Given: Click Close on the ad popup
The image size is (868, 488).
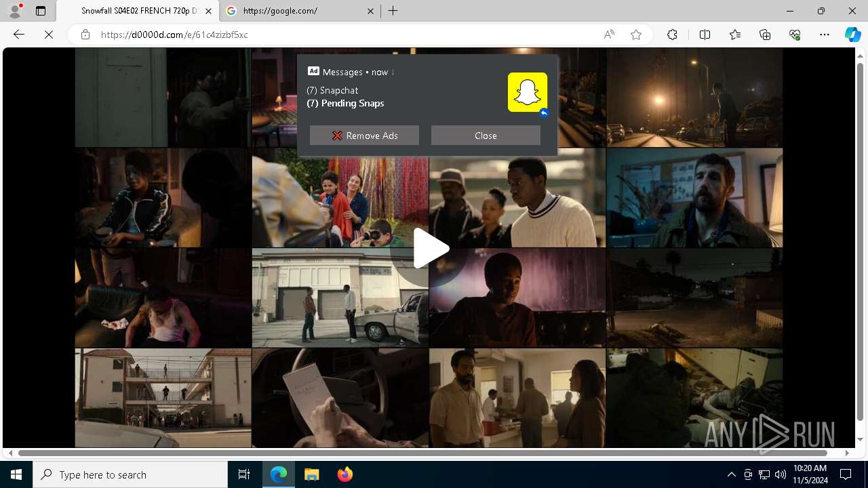Looking at the screenshot, I should (x=486, y=136).
